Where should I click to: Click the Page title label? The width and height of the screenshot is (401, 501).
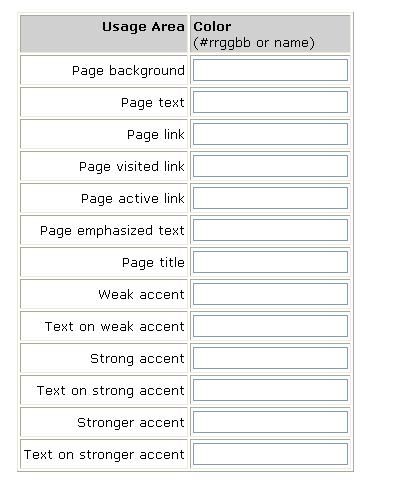click(x=153, y=263)
